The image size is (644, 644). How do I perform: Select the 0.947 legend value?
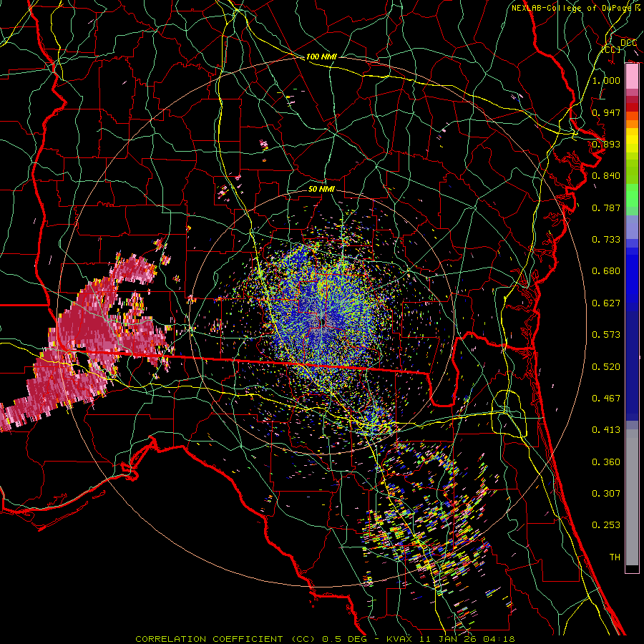606,112
